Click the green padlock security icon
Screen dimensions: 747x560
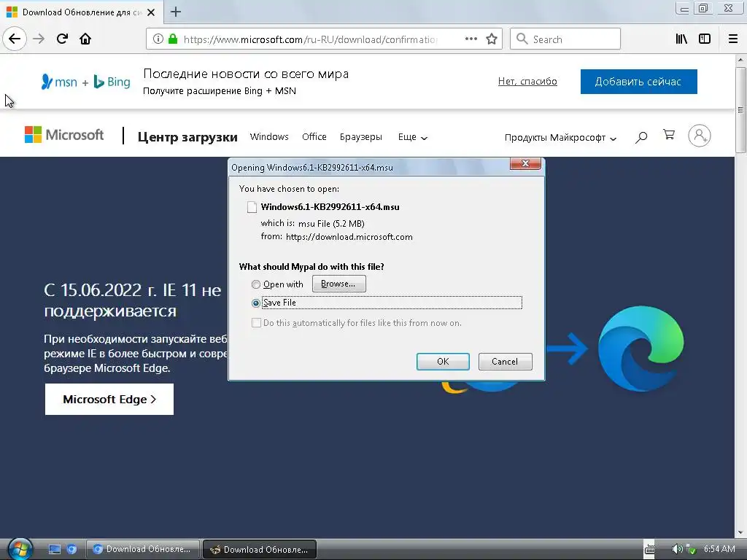point(173,39)
